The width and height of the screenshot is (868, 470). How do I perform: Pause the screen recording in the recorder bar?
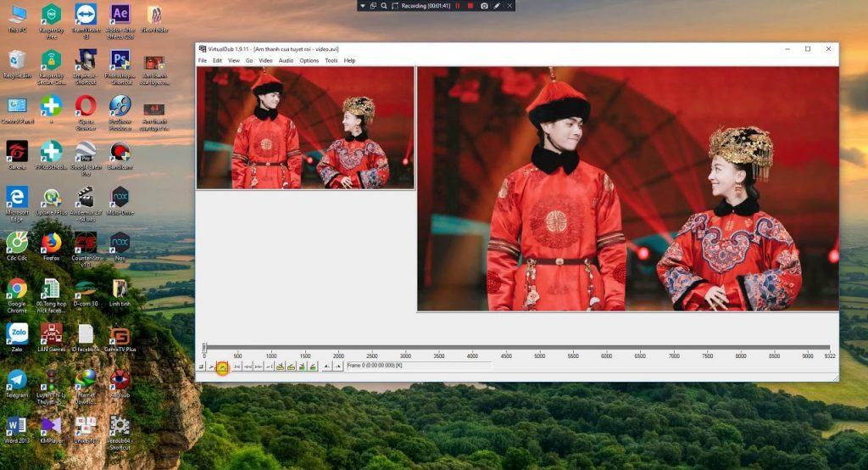(x=458, y=6)
